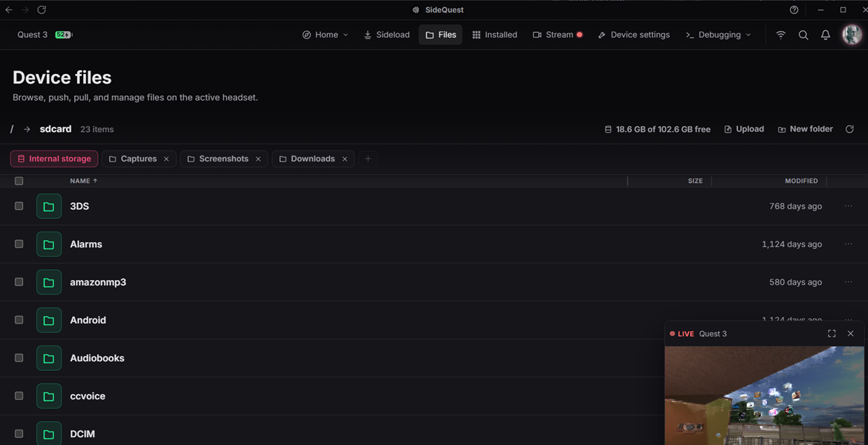Create a New folder

(x=805, y=129)
